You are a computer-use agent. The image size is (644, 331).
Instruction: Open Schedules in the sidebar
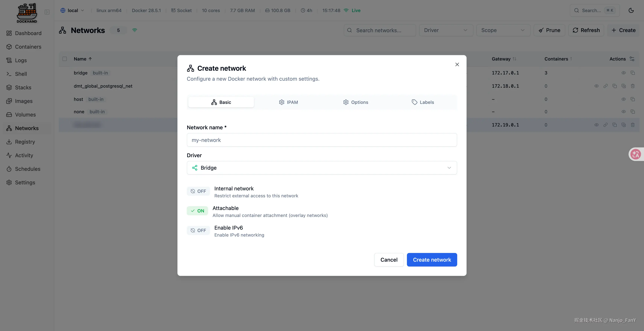tap(27, 169)
